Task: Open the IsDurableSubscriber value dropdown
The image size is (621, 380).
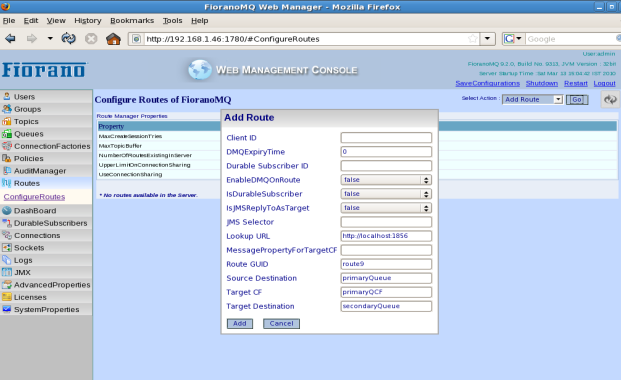Action: (386, 194)
